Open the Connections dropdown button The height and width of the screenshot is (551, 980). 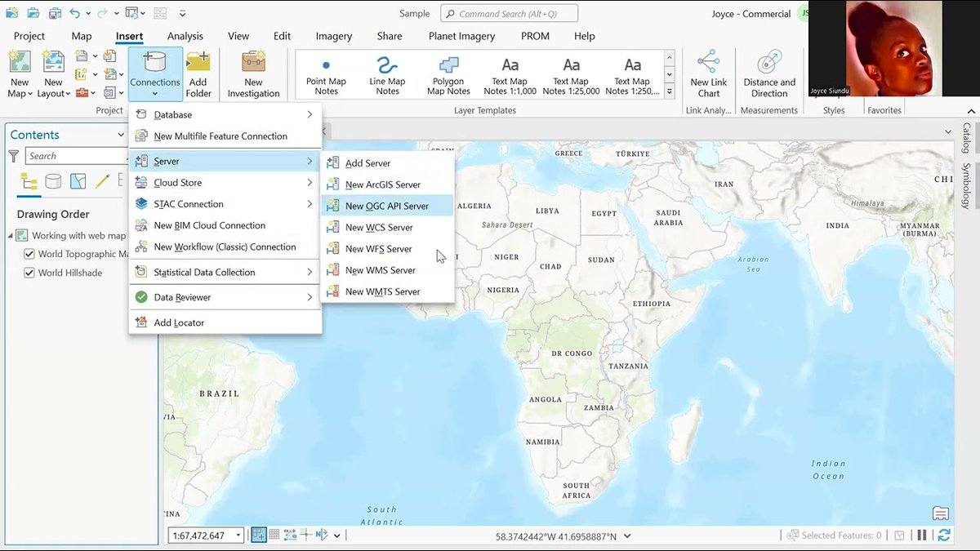click(154, 74)
